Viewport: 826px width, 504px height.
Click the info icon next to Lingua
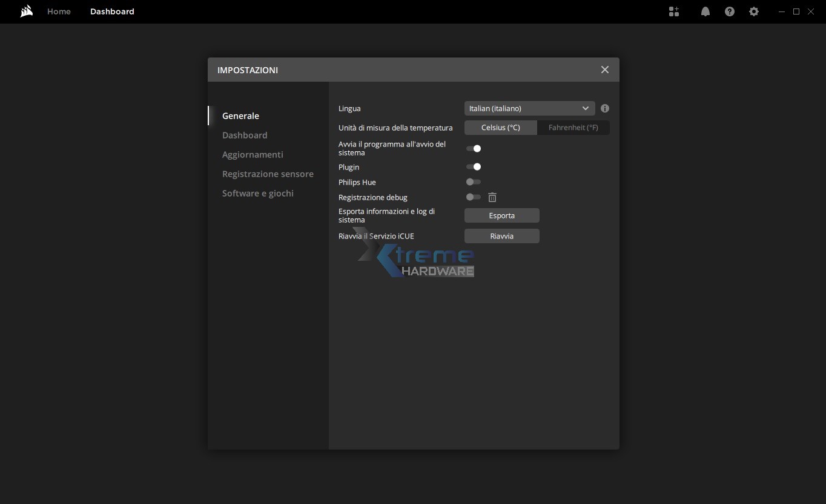(605, 108)
